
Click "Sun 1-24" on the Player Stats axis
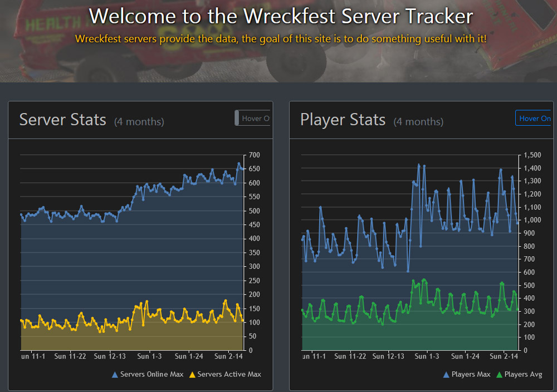point(465,356)
